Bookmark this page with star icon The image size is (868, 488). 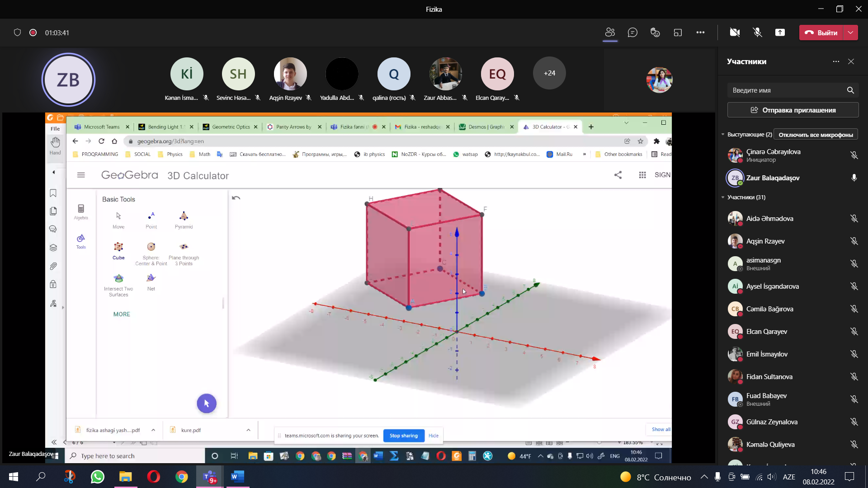coord(641,141)
